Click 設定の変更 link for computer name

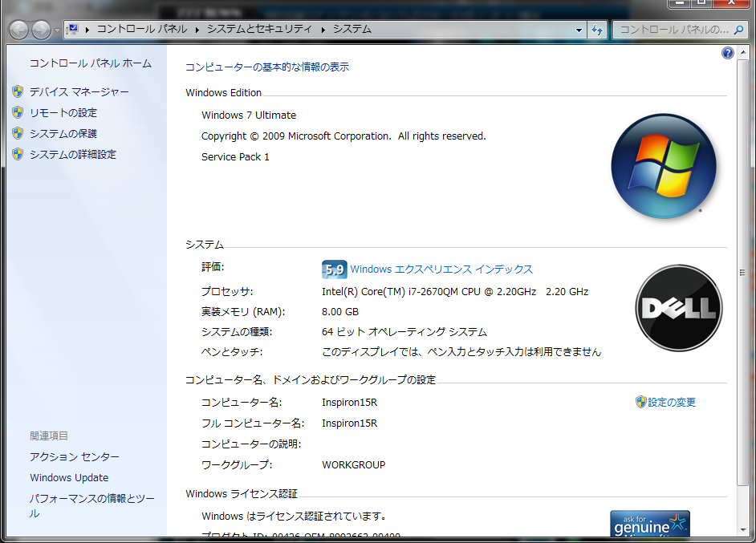tap(672, 403)
